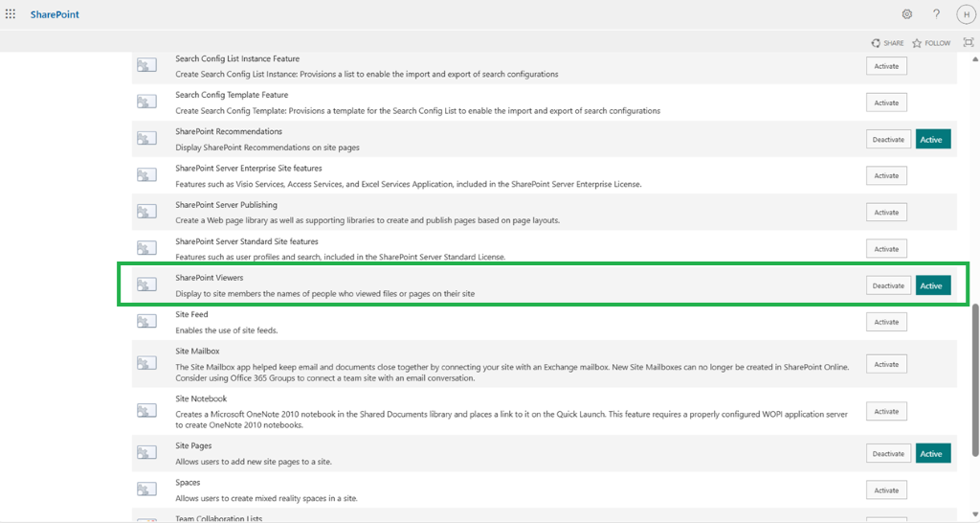980x523 pixels.
Task: Open the account avatar labeled H
Action: [x=967, y=14]
